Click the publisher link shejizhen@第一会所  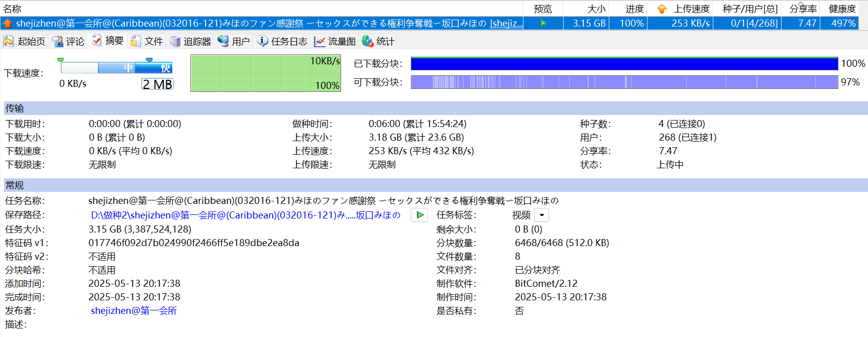tap(134, 310)
